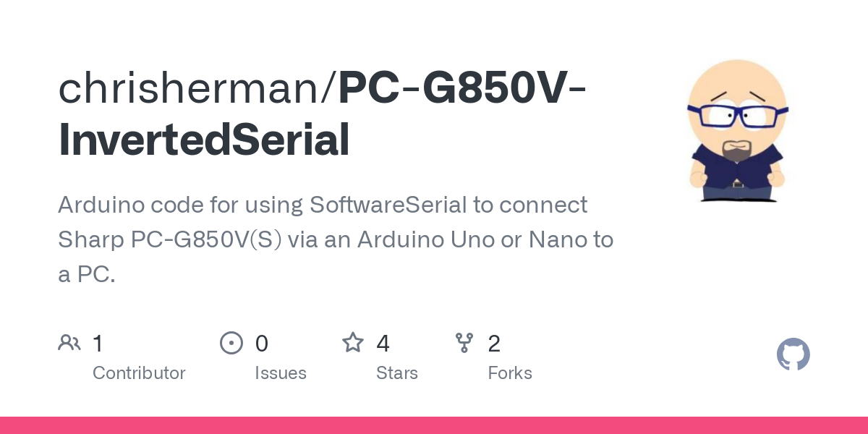
Task: Click the star outline icon
Action: click(353, 342)
